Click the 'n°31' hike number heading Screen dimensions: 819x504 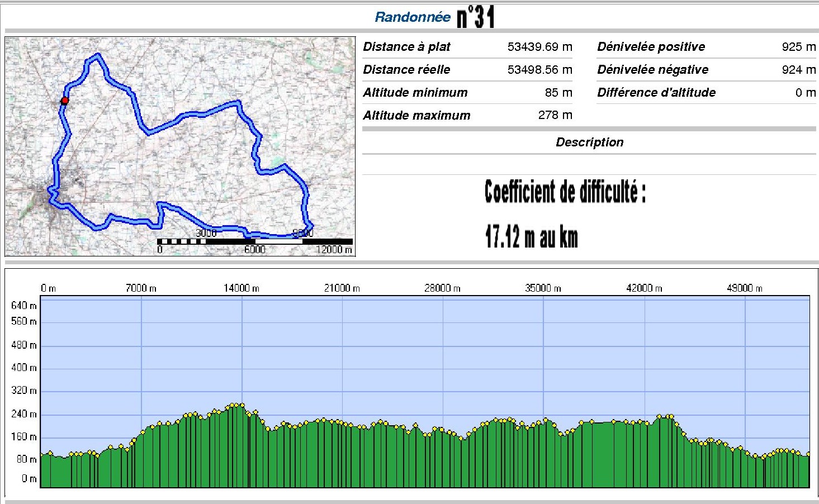476,17
